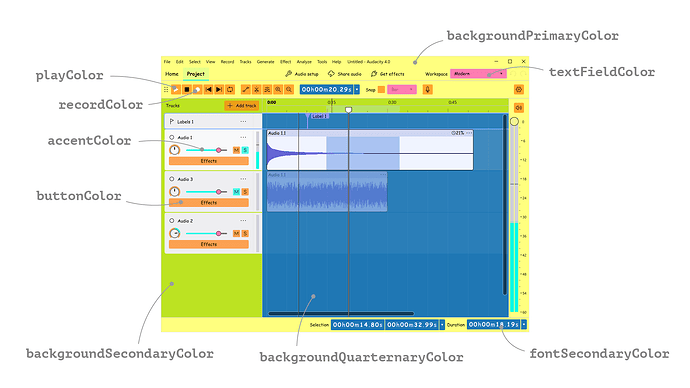Solo the Audio 3 track
This screenshot has width=690, height=388.
coord(245,192)
